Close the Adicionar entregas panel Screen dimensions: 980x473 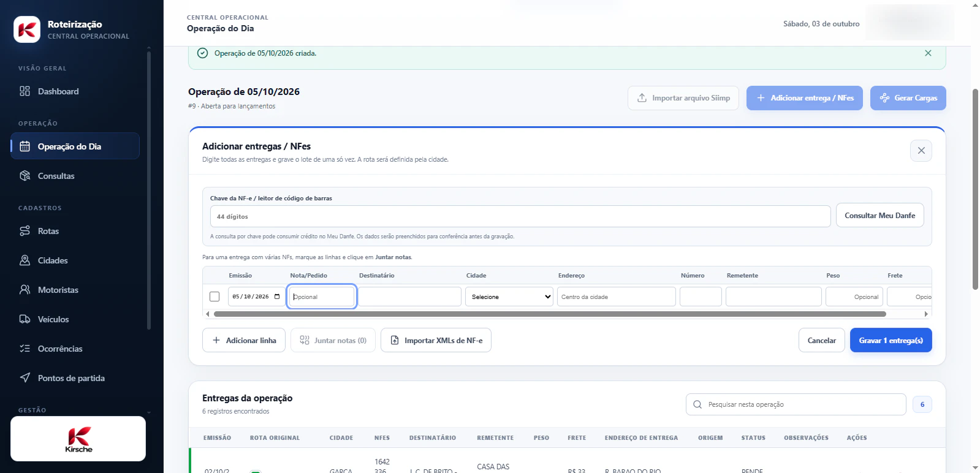click(x=921, y=151)
